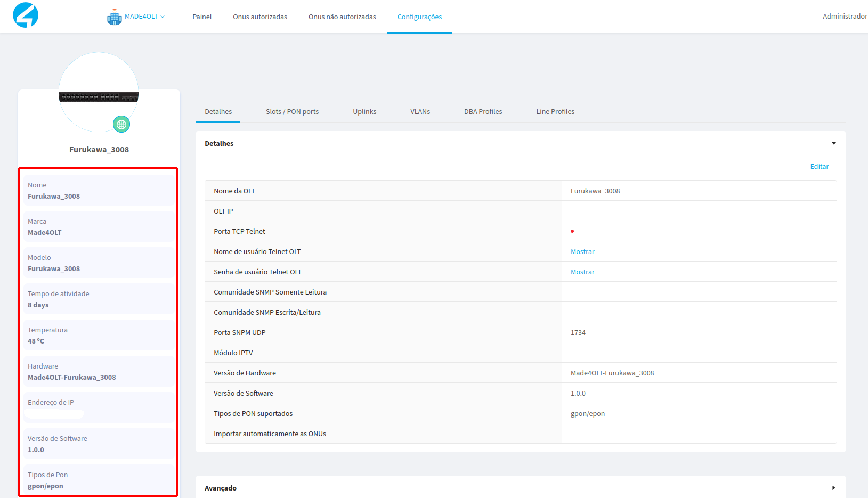Open the VLANs tab

pyautogui.click(x=420, y=111)
